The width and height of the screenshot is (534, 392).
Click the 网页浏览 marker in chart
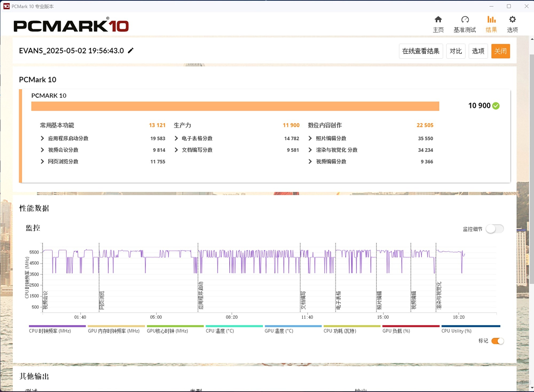(x=102, y=300)
